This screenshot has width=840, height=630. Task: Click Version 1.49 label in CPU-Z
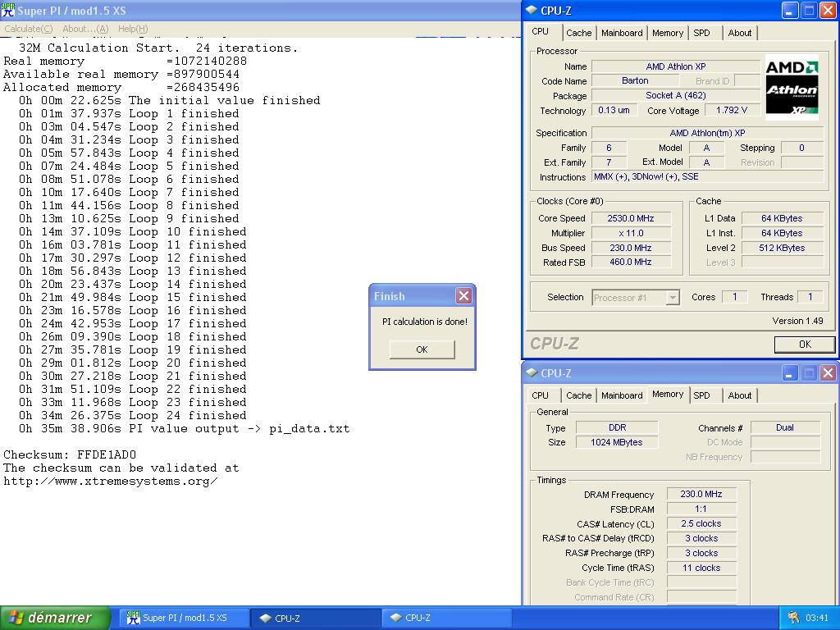(x=797, y=321)
